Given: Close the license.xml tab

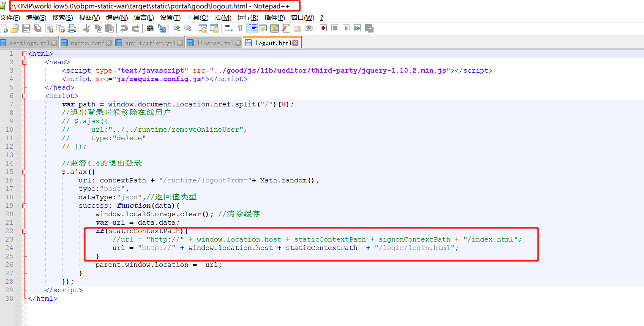Looking at the screenshot, I should [x=238, y=43].
